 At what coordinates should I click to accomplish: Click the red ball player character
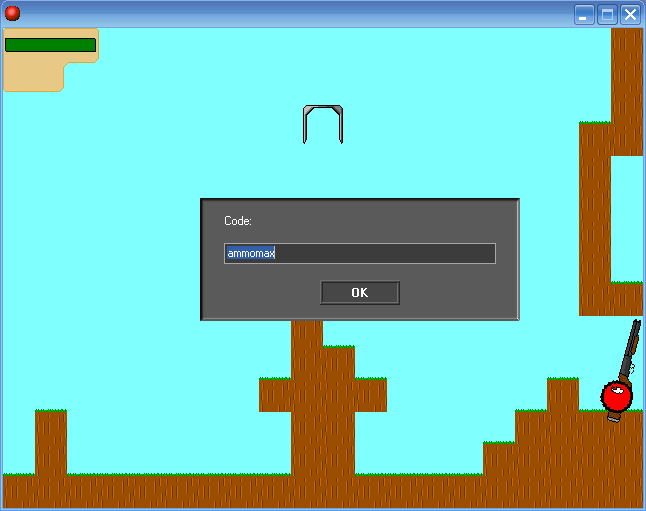point(616,396)
